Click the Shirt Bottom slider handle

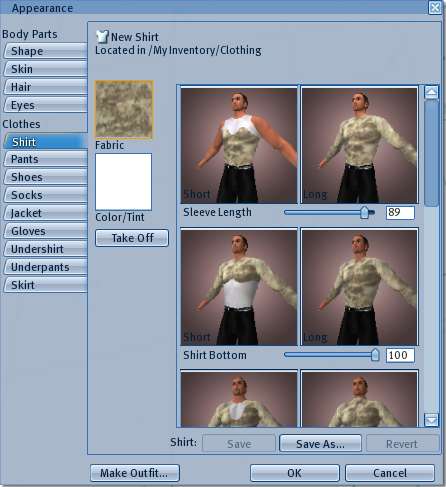coord(375,355)
